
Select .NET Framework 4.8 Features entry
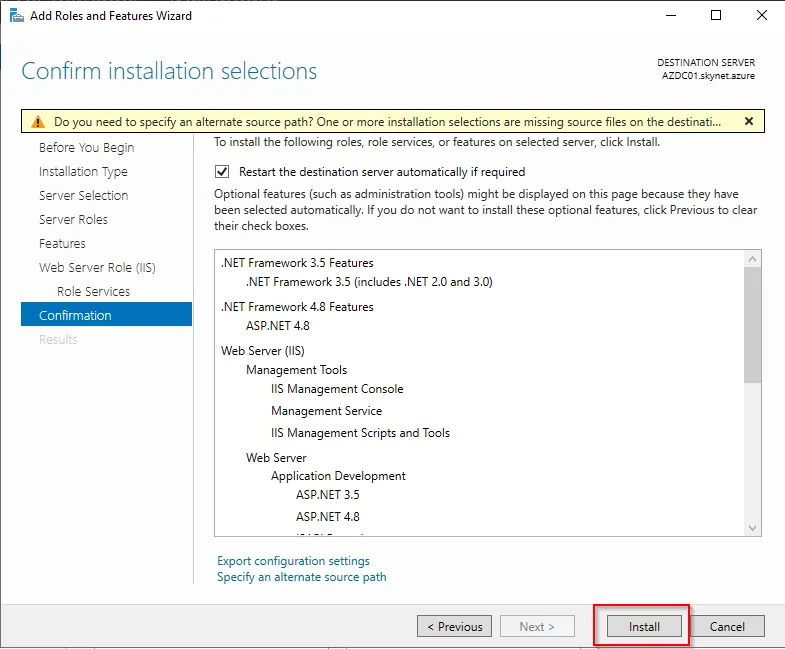pos(297,306)
